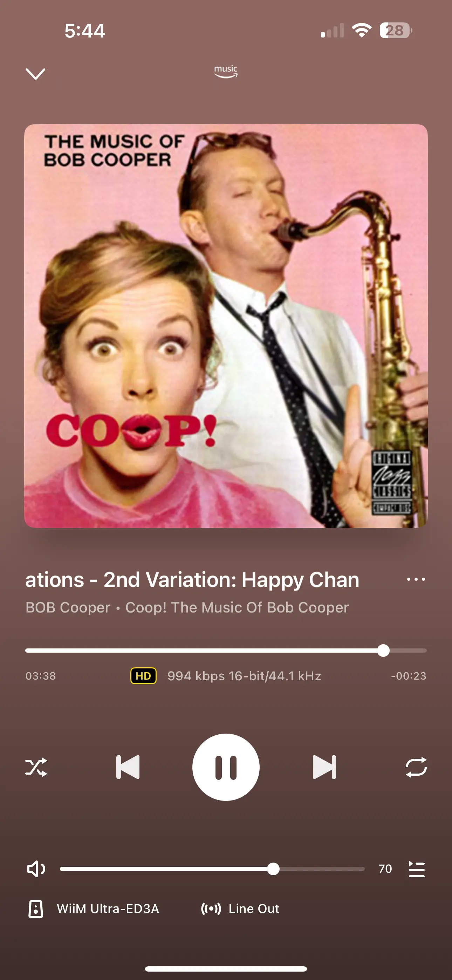Tap the Coop! album cover art
452x980 pixels.
[x=226, y=326]
